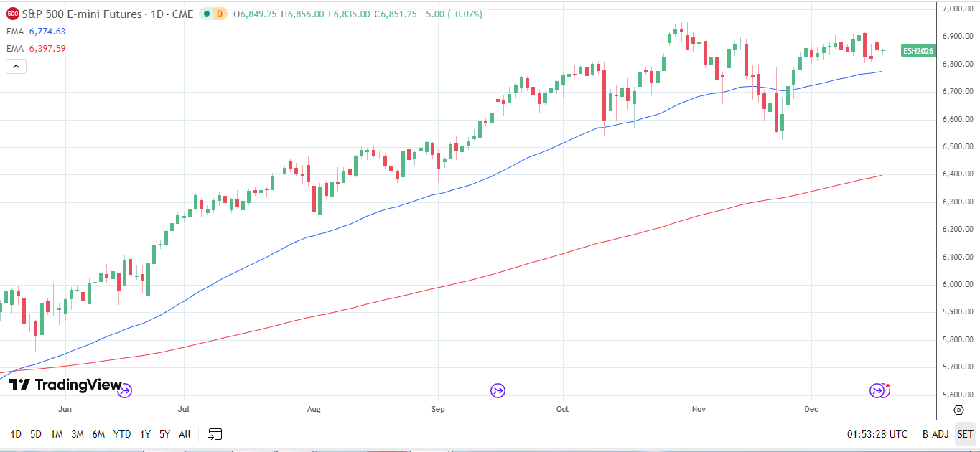The height and width of the screenshot is (452, 980).
Task: Switch to the 1Y range tab
Action: [x=146, y=434]
